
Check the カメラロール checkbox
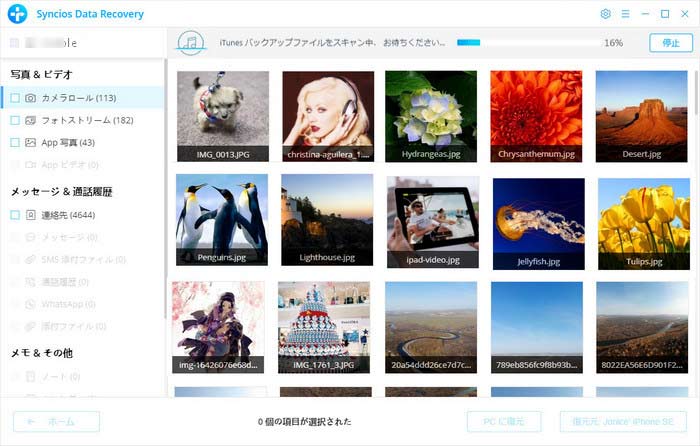15,98
